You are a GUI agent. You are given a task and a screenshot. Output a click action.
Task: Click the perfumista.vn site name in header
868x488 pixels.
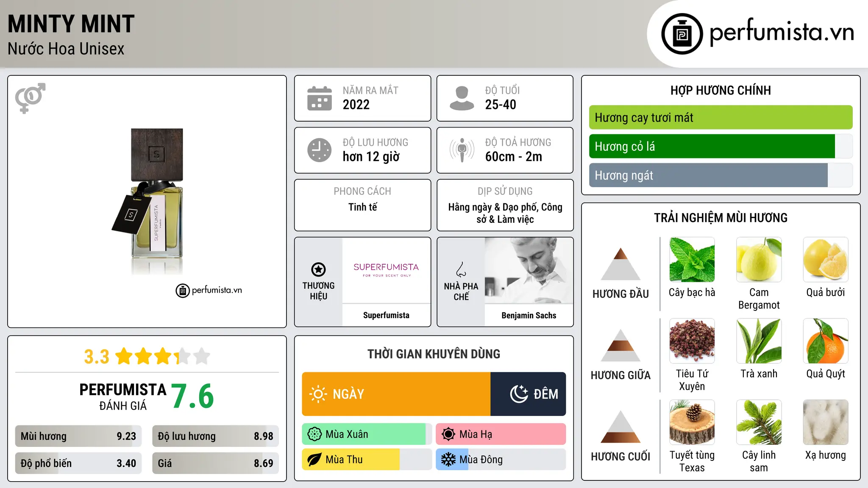pyautogui.click(x=782, y=32)
